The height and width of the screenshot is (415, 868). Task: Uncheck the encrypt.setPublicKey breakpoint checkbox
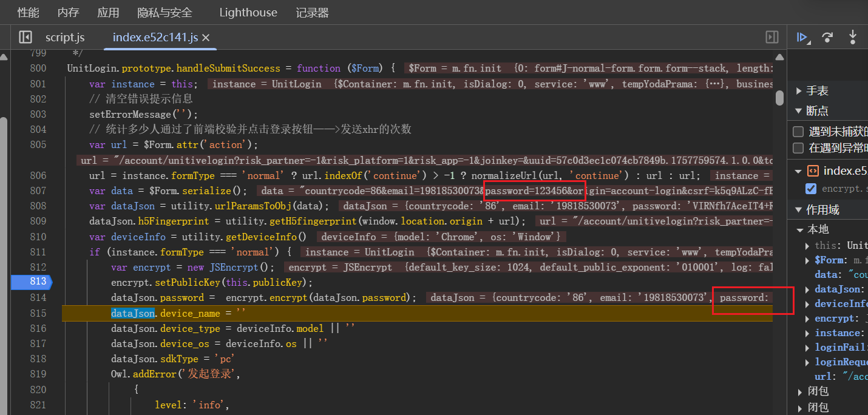(811, 189)
